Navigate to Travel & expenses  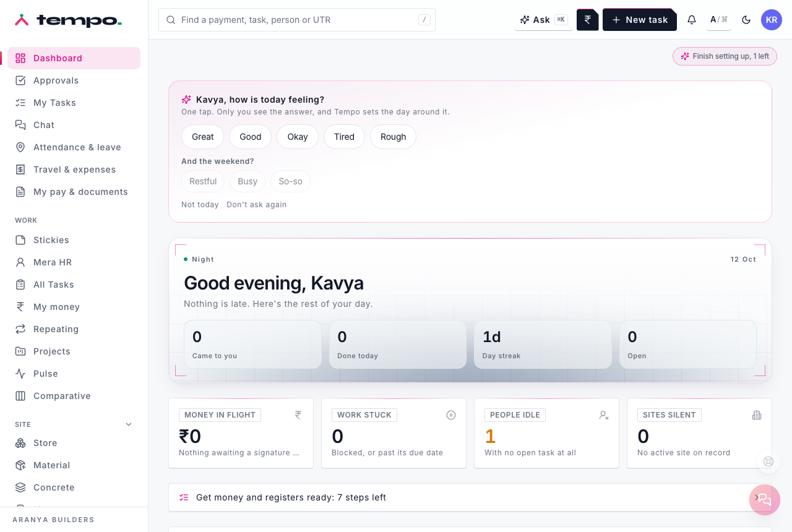(74, 169)
